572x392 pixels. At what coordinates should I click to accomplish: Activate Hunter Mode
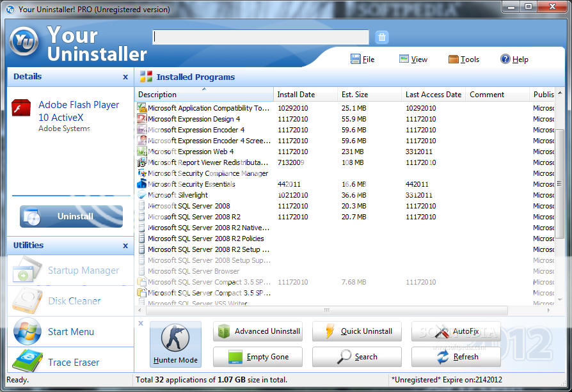[x=175, y=344]
